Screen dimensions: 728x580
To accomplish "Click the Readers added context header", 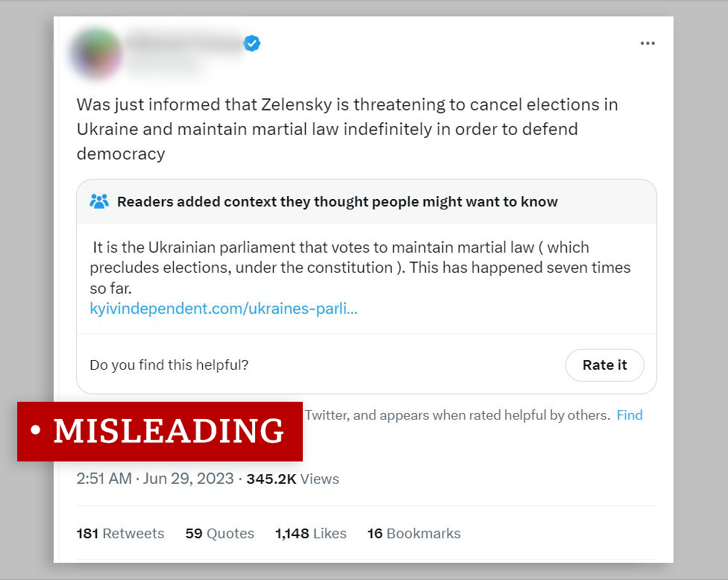I will pyautogui.click(x=337, y=201).
